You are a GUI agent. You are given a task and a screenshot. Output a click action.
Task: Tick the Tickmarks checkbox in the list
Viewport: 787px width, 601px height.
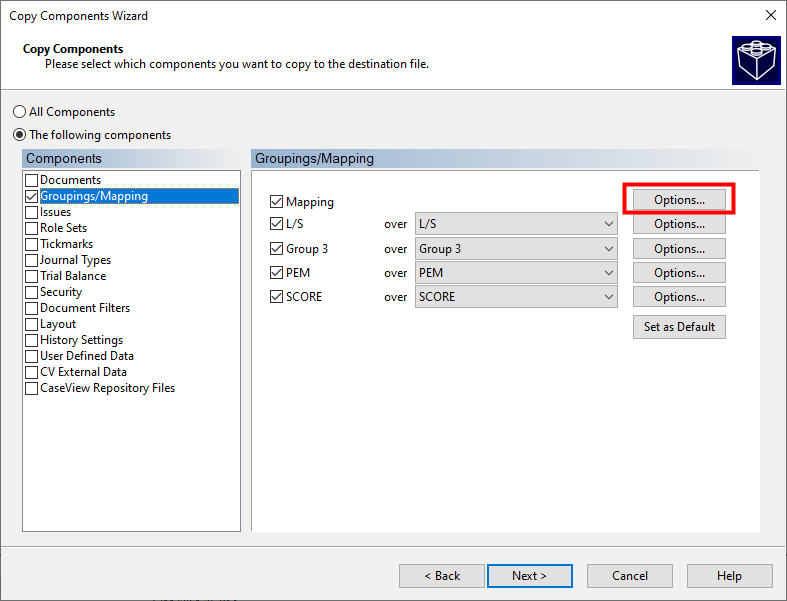[32, 244]
